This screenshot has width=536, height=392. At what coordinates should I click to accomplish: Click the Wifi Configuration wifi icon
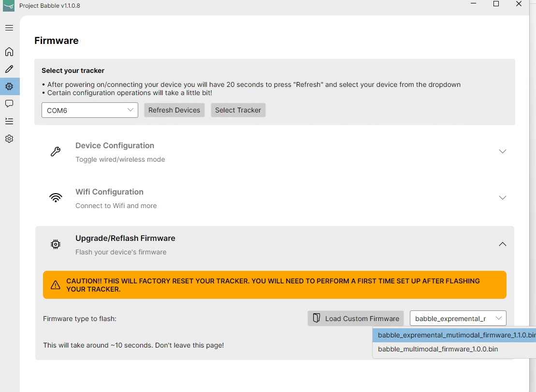(56, 198)
